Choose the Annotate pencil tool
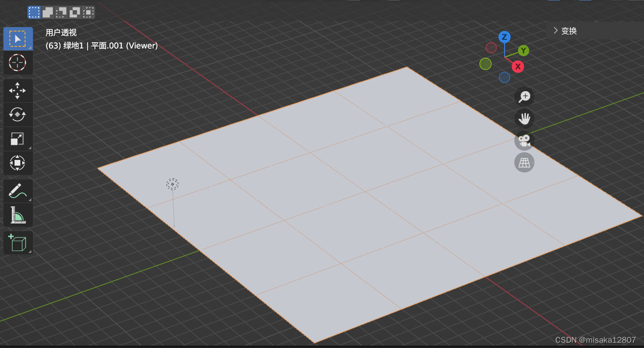Viewport: 644px width, 348px height. [x=18, y=191]
